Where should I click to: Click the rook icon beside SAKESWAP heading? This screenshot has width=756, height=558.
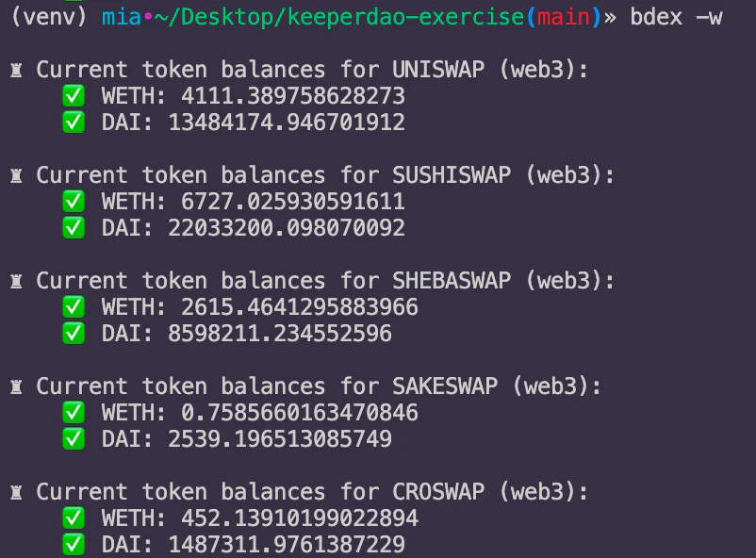click(16, 387)
